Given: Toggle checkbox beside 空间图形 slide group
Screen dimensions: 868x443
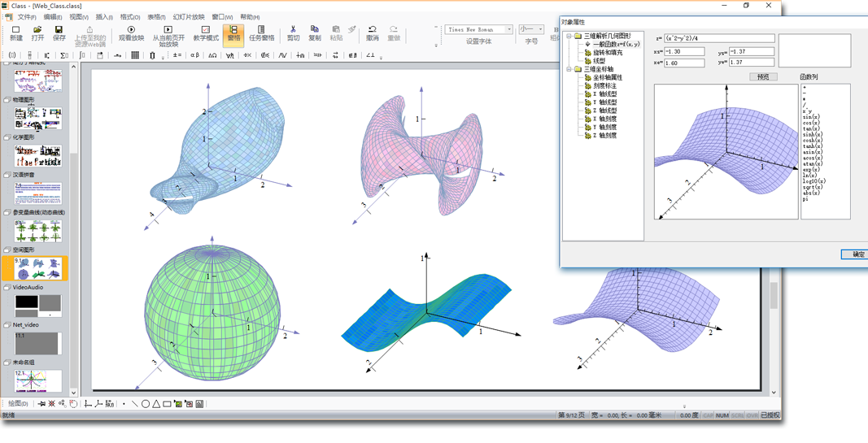Looking at the screenshot, I should tap(7, 250).
